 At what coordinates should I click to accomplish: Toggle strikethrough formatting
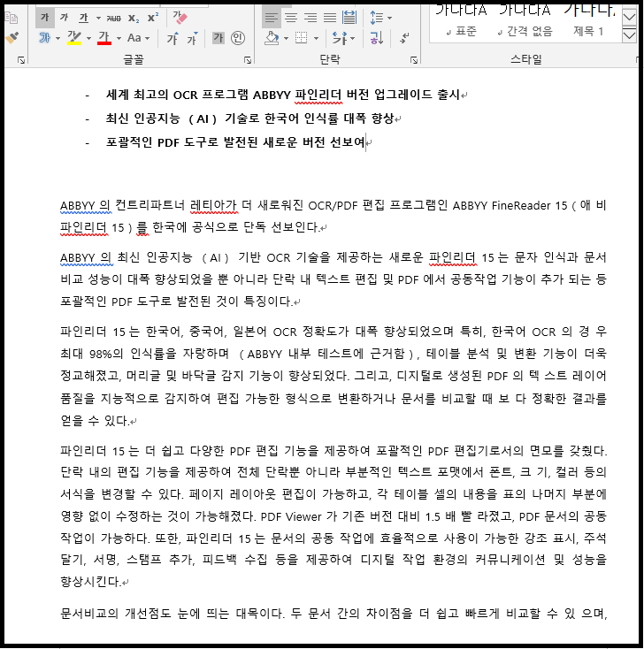click(113, 18)
